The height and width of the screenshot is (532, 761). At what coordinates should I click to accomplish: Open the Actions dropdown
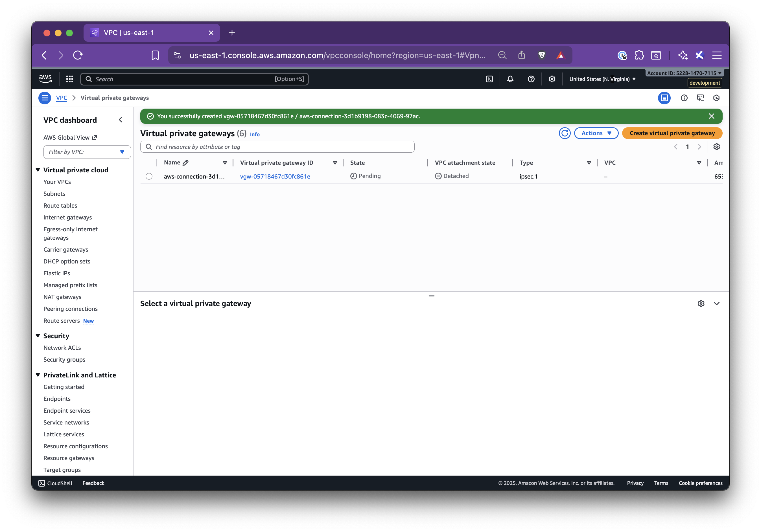click(596, 133)
